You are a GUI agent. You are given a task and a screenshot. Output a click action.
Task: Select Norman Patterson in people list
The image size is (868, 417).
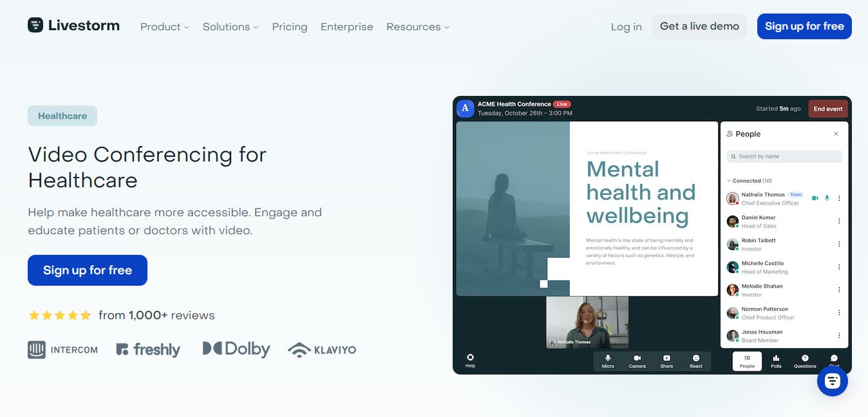784,313
